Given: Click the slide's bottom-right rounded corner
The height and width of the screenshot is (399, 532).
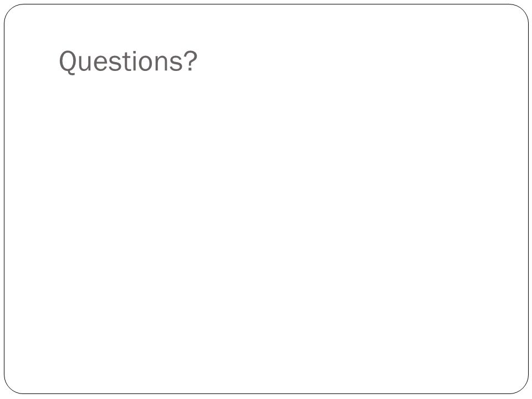Looking at the screenshot, I should [x=522, y=387].
